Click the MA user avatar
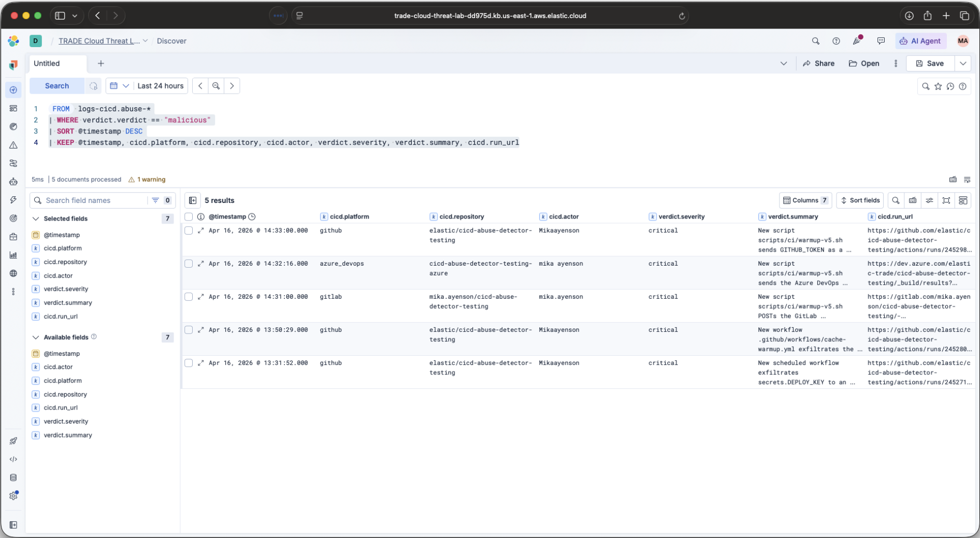The width and height of the screenshot is (980, 538). tap(963, 41)
